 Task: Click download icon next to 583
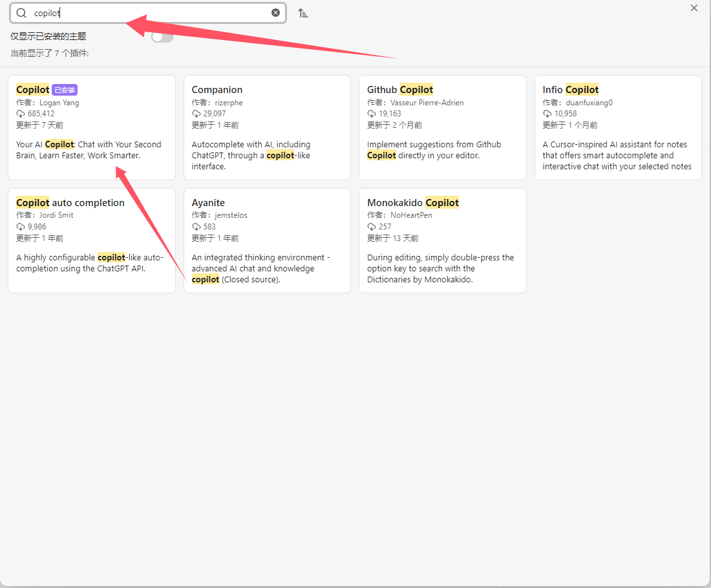tap(196, 227)
